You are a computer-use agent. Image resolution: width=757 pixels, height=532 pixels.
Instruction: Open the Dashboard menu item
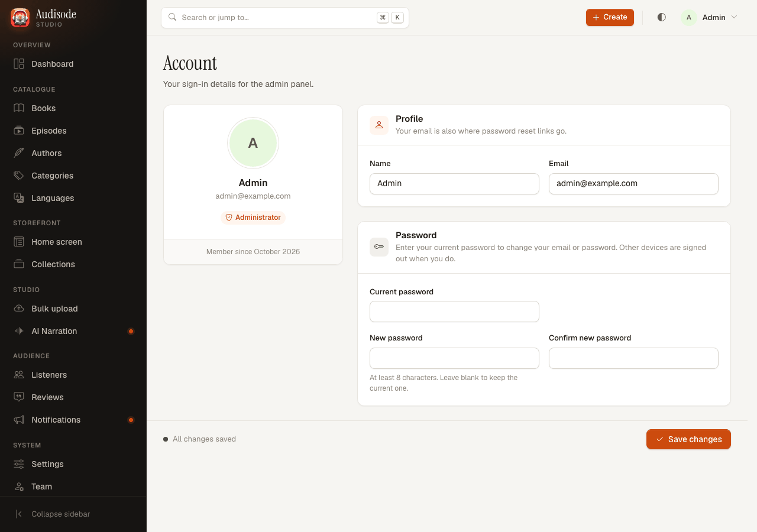73,64
